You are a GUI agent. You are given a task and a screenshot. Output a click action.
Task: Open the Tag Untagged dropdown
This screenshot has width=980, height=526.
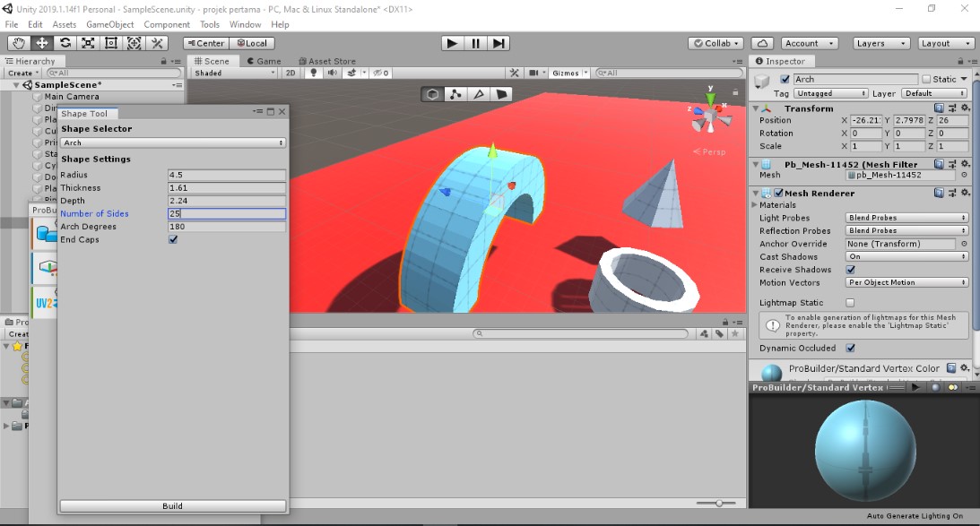pyautogui.click(x=830, y=94)
